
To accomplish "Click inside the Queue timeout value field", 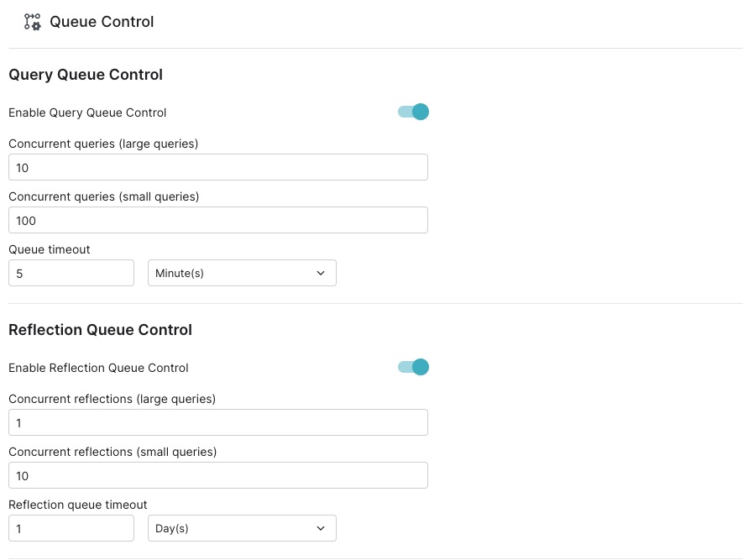I will (71, 272).
